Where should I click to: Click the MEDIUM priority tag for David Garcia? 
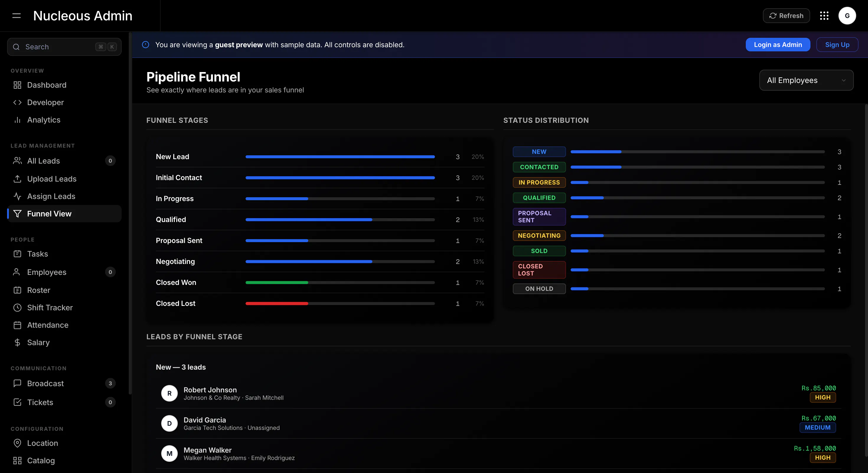pyautogui.click(x=818, y=428)
